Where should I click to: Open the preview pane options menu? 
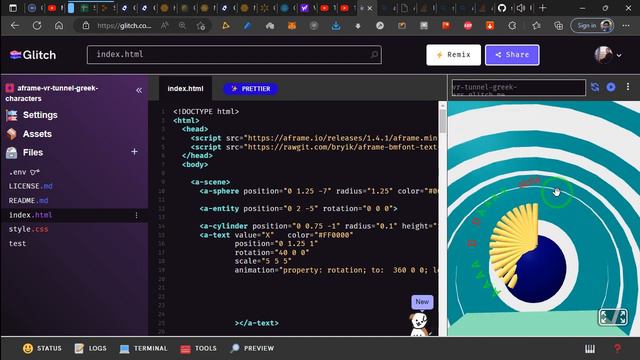tap(628, 87)
